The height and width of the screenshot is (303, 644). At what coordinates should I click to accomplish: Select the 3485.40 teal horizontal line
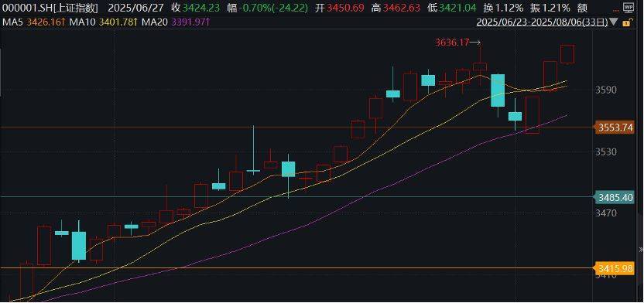click(297, 197)
